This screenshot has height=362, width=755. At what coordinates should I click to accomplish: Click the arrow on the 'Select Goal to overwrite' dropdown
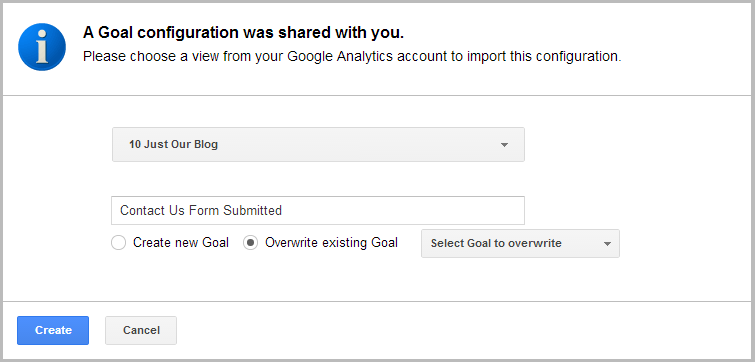tap(607, 244)
